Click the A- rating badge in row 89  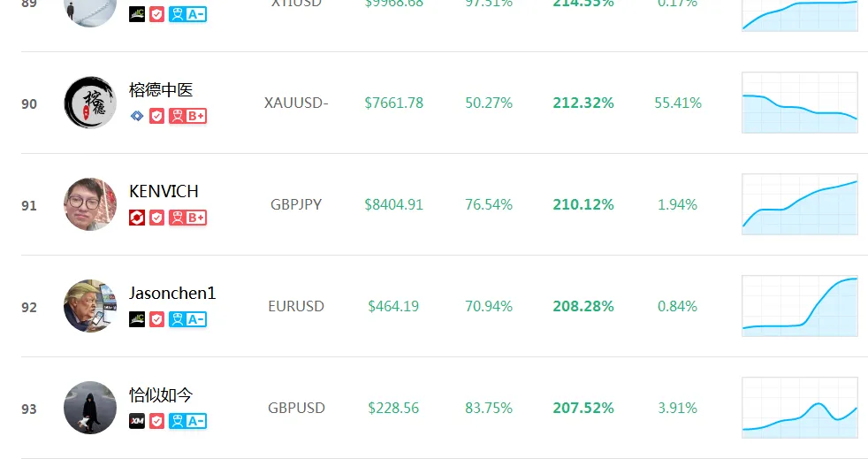coord(187,14)
